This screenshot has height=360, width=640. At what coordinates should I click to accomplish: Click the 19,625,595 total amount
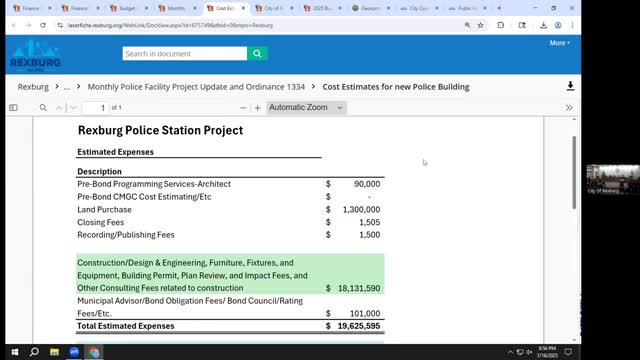[x=359, y=326]
